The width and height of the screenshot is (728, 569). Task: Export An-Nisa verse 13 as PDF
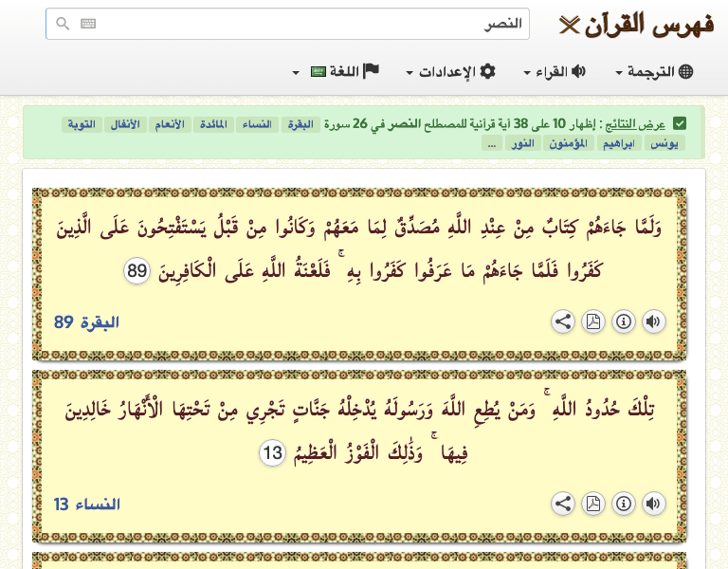point(592,504)
